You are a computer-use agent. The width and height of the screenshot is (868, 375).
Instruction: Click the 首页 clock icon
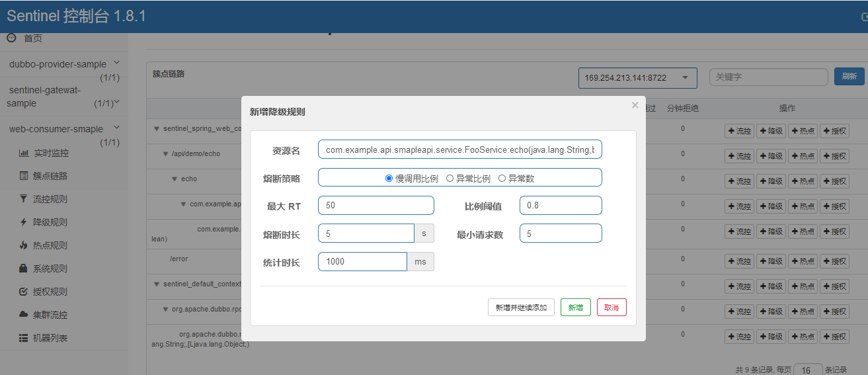(x=11, y=38)
